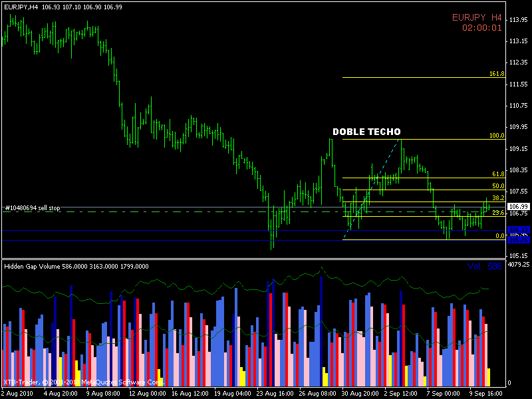
Task: Click the current price tag 106.99
Action: click(519, 207)
